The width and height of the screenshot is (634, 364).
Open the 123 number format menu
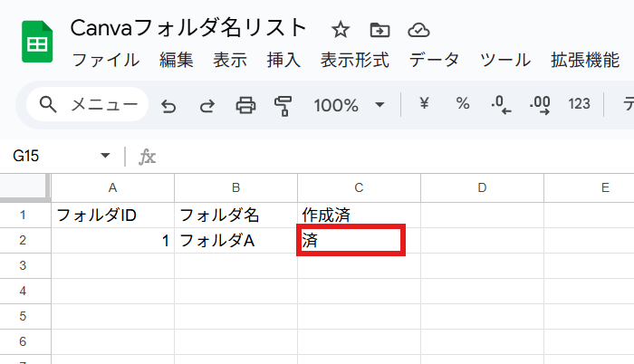[579, 104]
